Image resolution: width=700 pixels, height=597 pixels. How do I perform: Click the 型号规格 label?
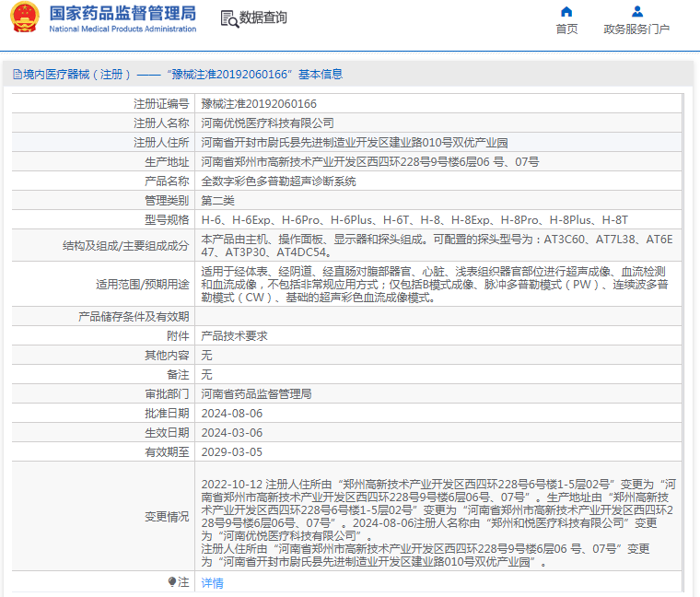[167, 219]
